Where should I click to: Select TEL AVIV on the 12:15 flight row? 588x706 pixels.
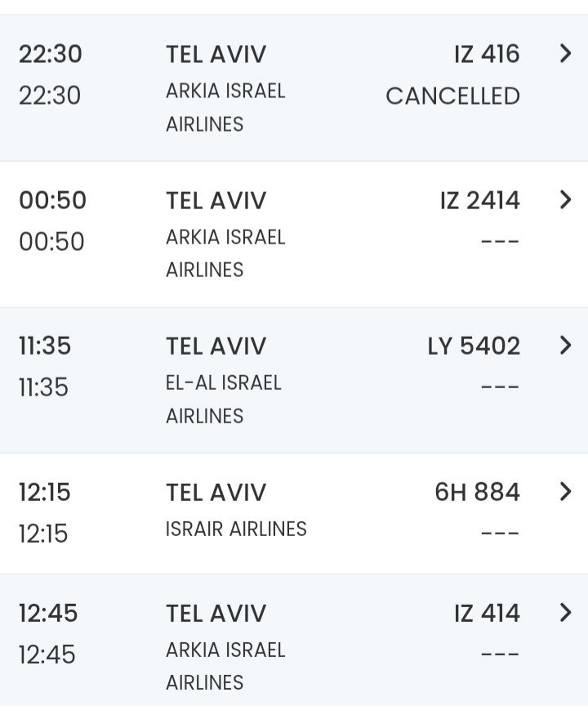(216, 492)
